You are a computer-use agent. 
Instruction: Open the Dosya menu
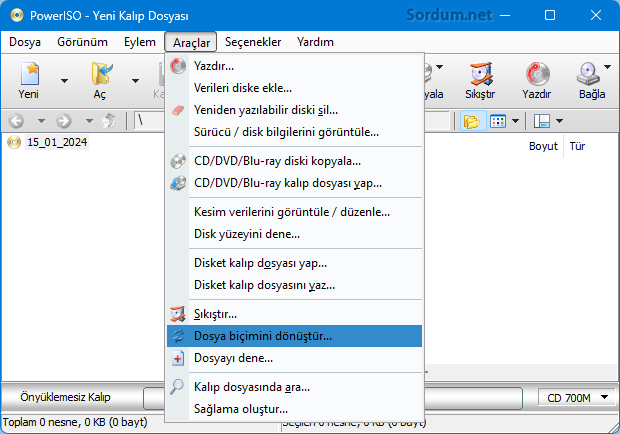(x=25, y=42)
